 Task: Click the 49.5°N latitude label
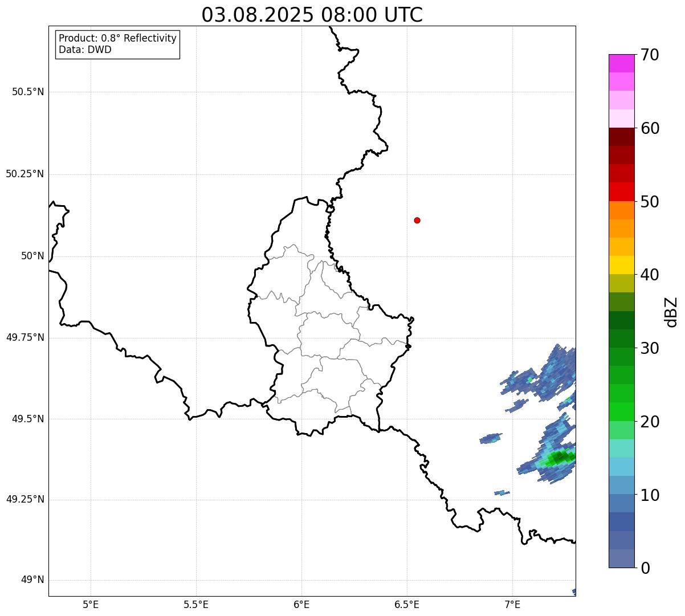(x=28, y=419)
